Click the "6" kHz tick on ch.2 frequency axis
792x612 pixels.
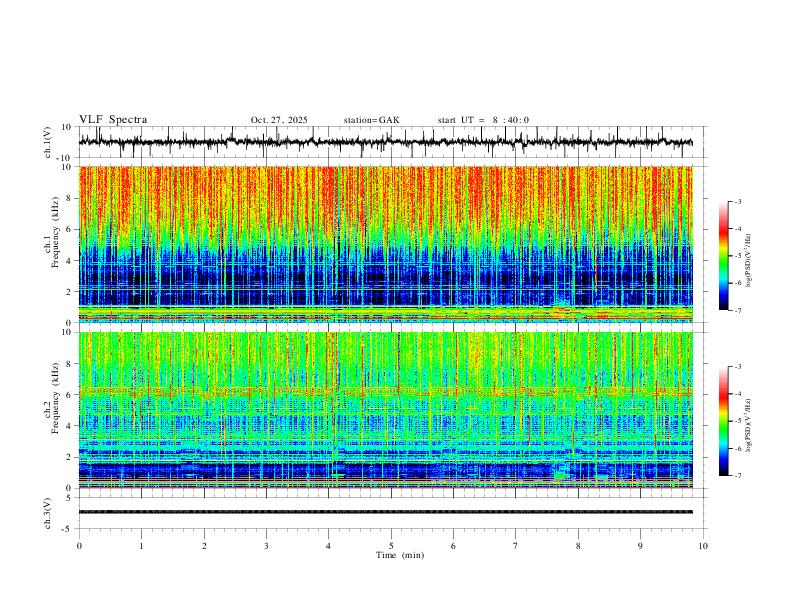coord(70,395)
